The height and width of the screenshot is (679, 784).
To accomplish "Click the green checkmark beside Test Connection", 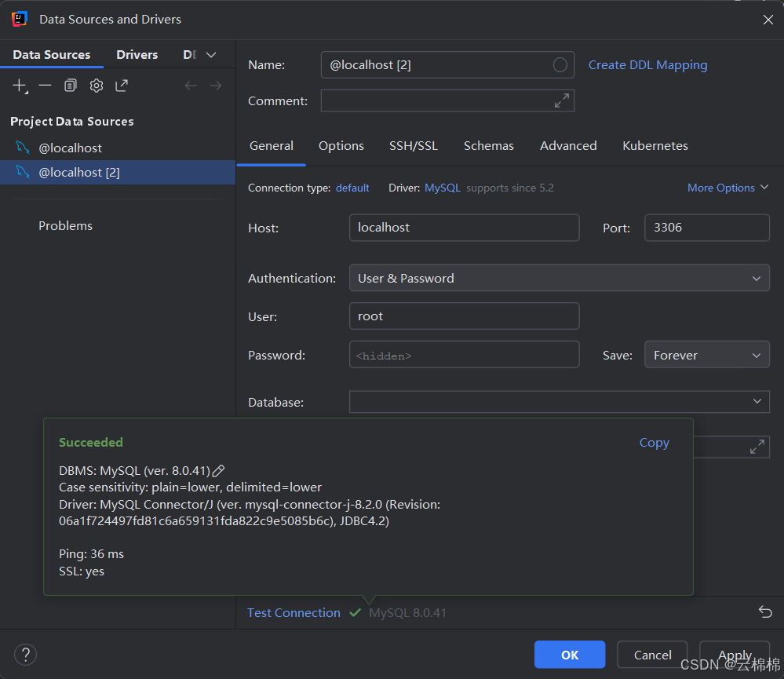I will [x=355, y=612].
